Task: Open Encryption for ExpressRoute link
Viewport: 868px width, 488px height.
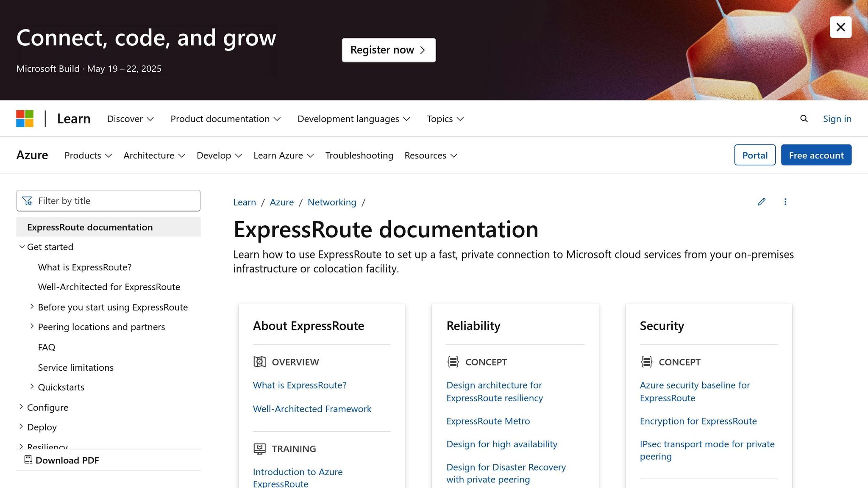Action: click(x=698, y=421)
